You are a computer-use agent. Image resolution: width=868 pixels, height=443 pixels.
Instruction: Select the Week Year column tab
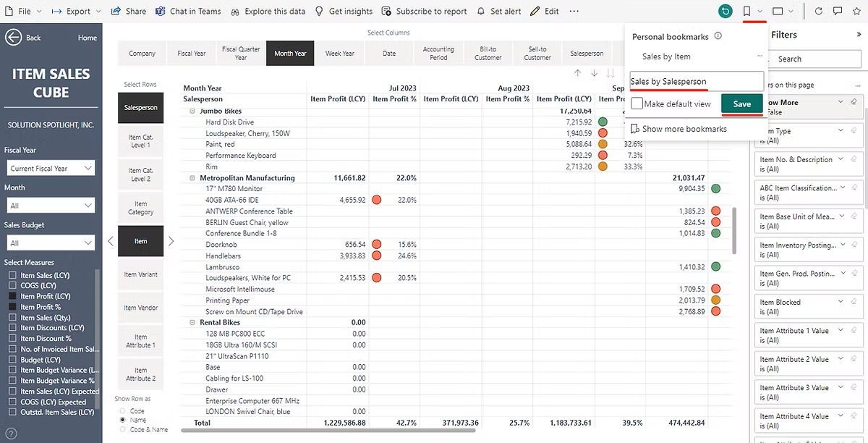point(339,54)
